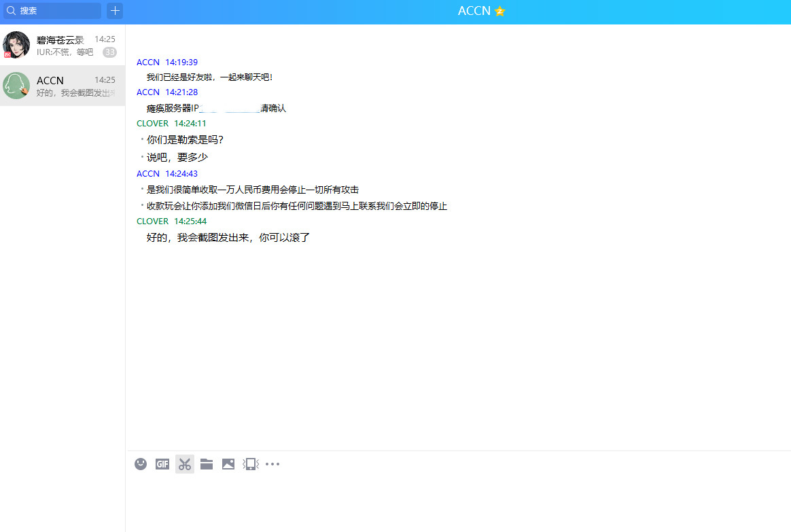Click preview text 'IUR:不慌，等吧'
The image size is (791, 532).
click(x=65, y=52)
